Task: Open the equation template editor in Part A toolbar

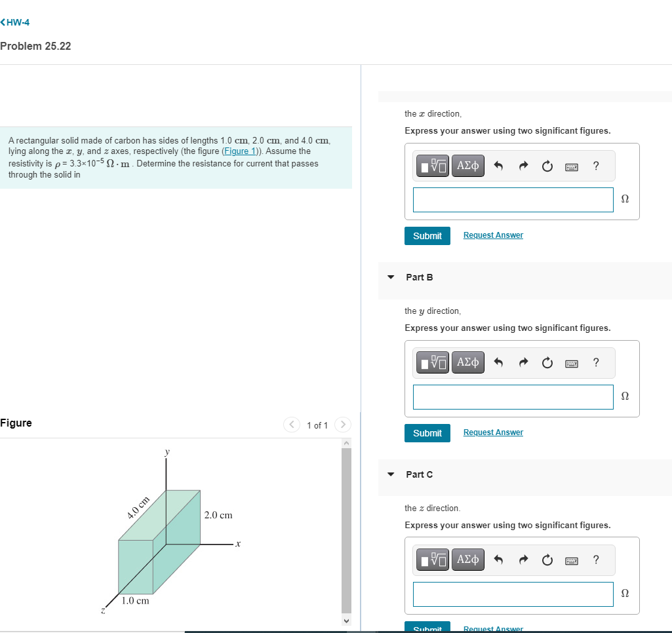Action: 432,166
